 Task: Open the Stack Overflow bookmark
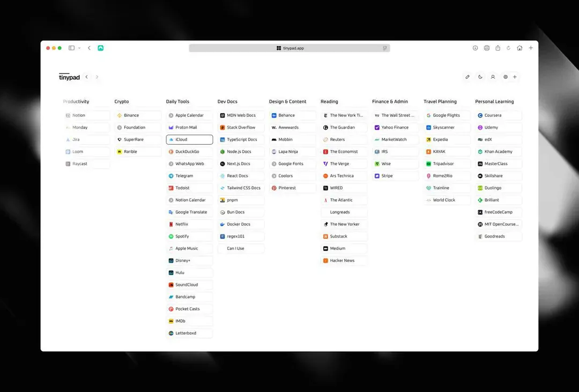(x=241, y=128)
